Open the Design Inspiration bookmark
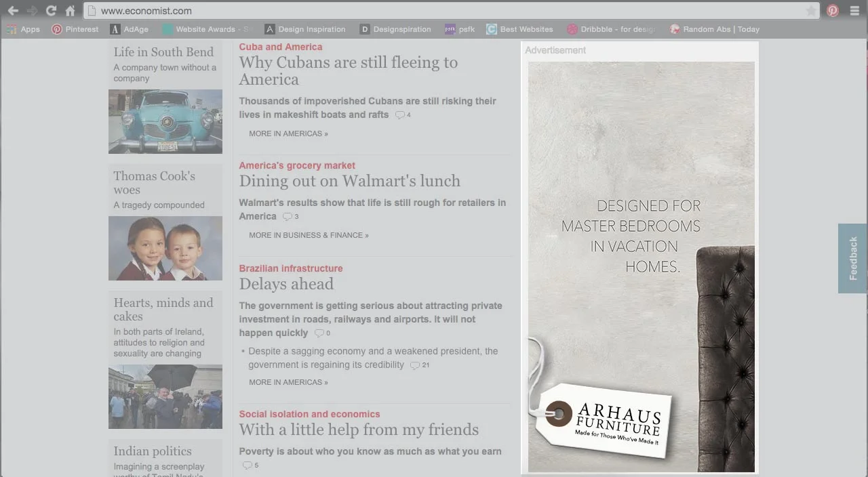Viewport: 868px width, 477px height. (305, 29)
